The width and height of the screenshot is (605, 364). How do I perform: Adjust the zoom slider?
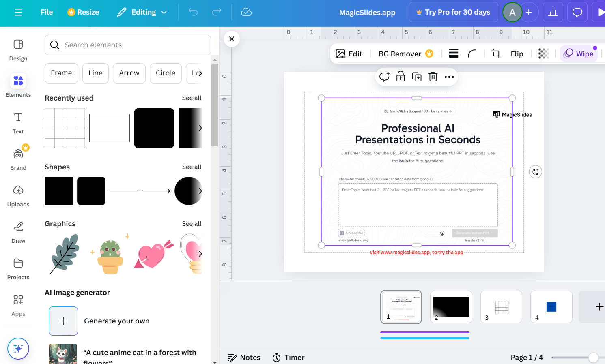point(593,358)
